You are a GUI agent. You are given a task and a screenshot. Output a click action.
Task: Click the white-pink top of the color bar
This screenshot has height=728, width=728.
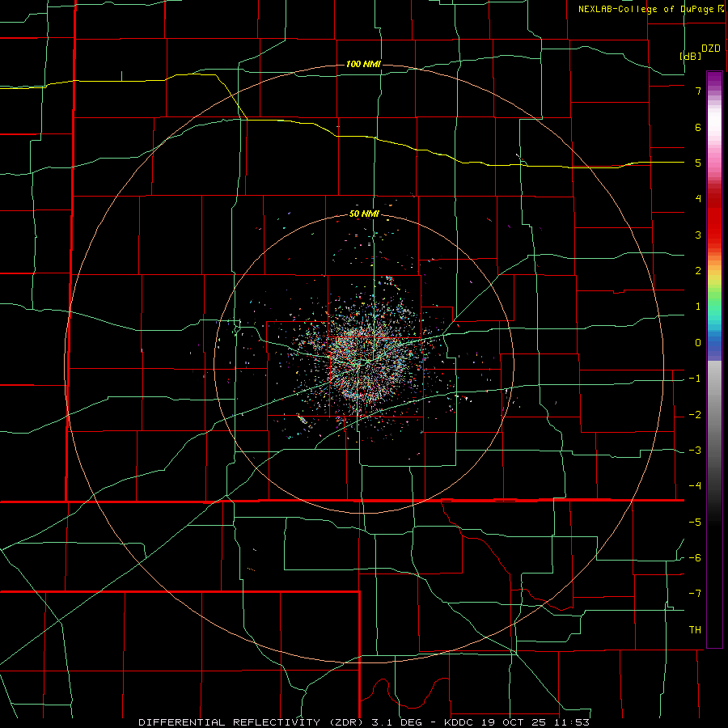tap(714, 125)
